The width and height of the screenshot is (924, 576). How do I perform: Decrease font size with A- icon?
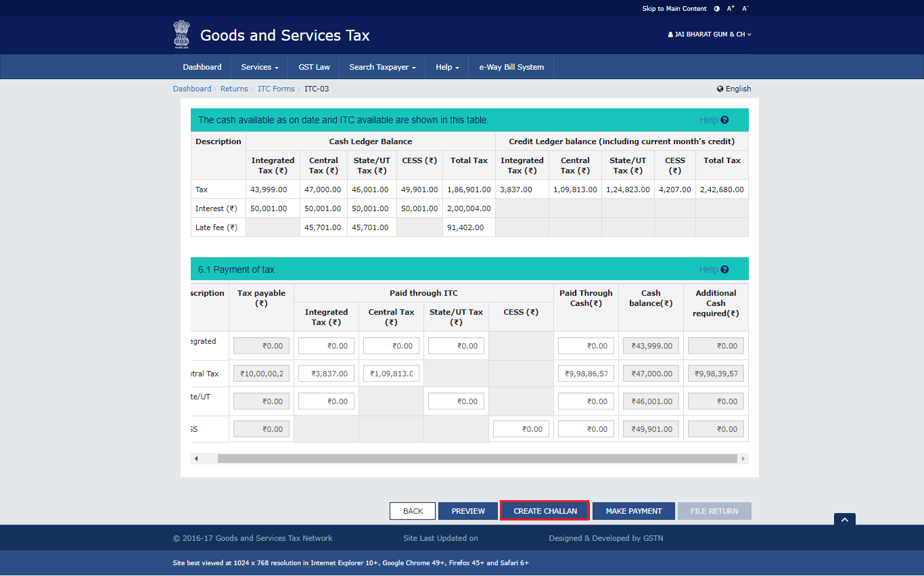(x=745, y=9)
